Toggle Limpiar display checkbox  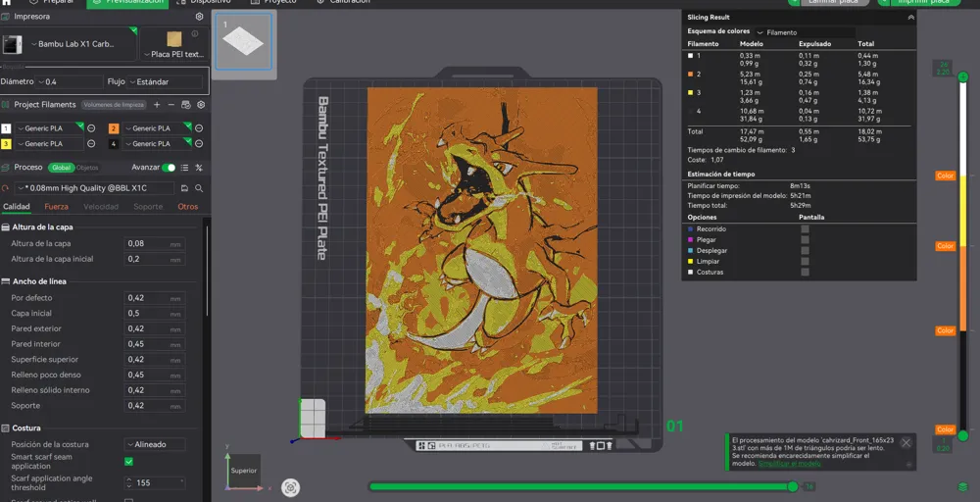805,262
